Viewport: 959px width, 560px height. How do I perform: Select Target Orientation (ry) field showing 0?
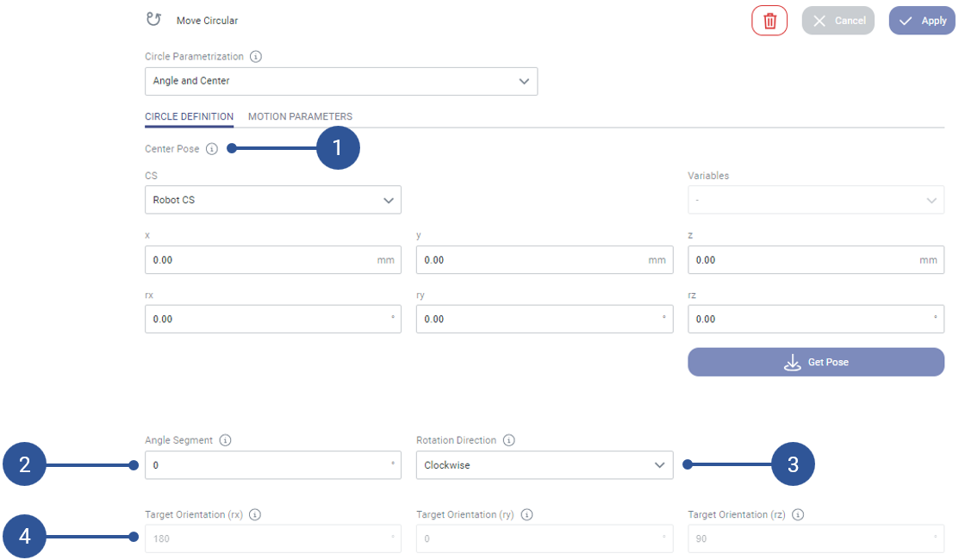point(545,538)
